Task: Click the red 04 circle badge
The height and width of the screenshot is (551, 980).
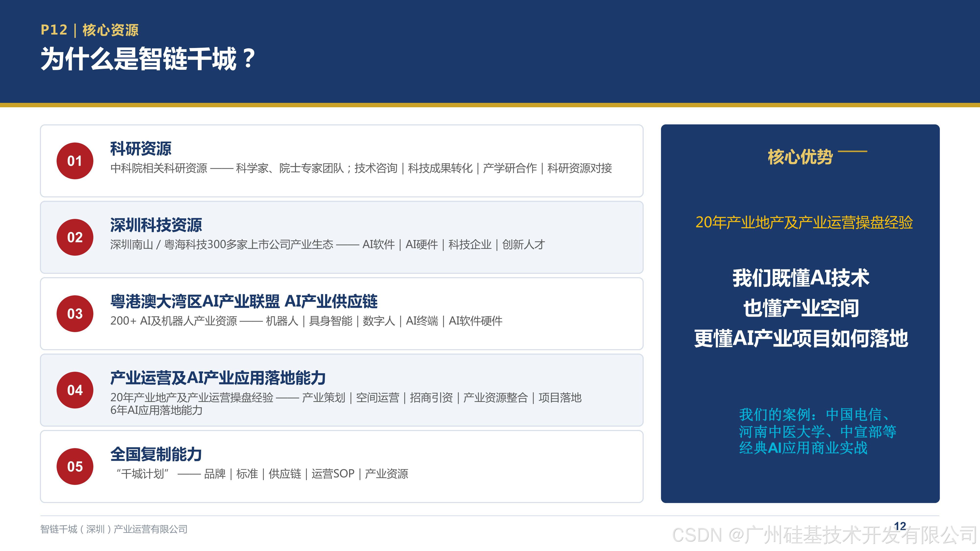Action: point(75,390)
